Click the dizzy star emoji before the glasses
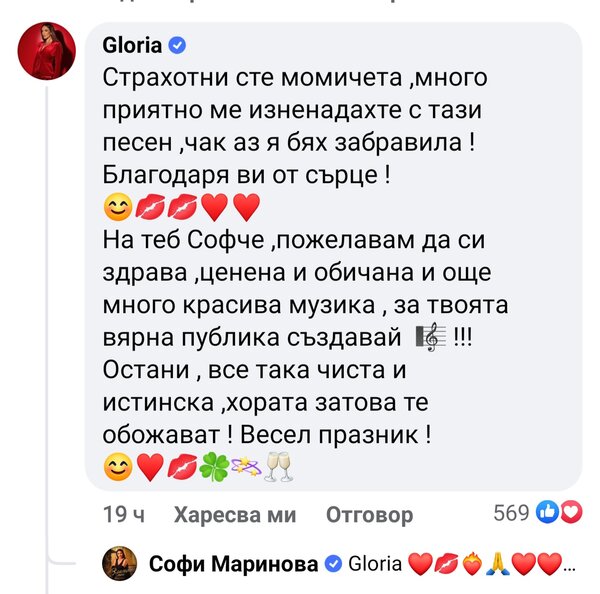This screenshot has height=594, width=600. tap(245, 466)
